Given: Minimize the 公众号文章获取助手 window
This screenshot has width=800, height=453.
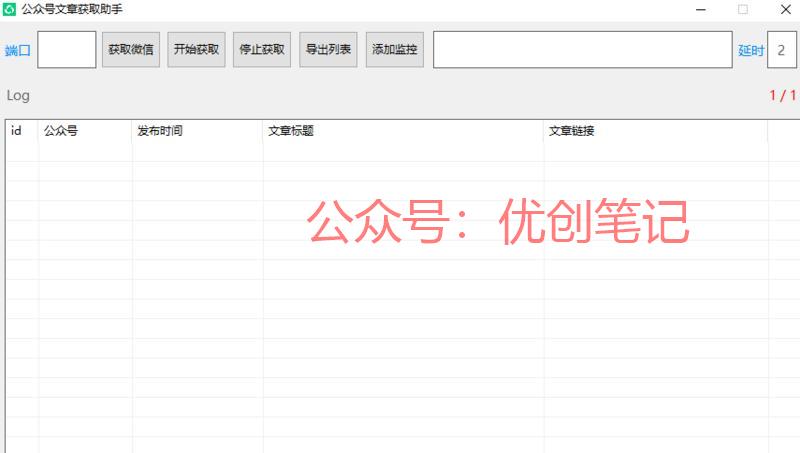Looking at the screenshot, I should (701, 10).
